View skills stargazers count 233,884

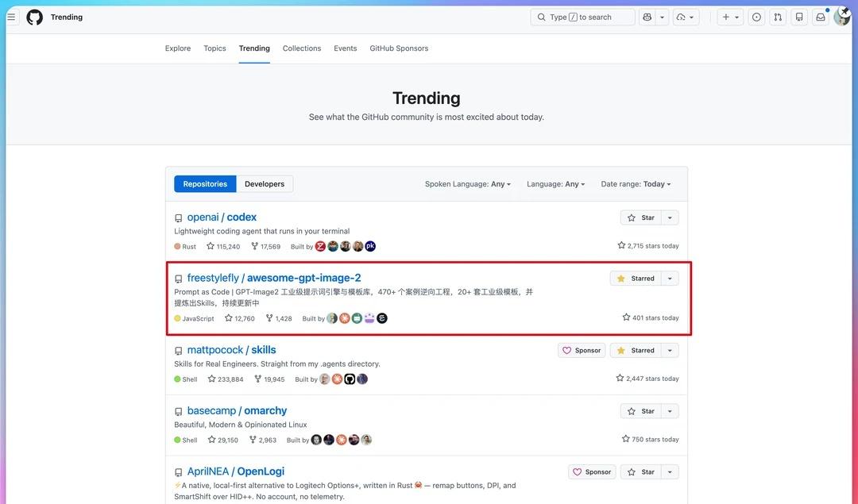[226, 379]
